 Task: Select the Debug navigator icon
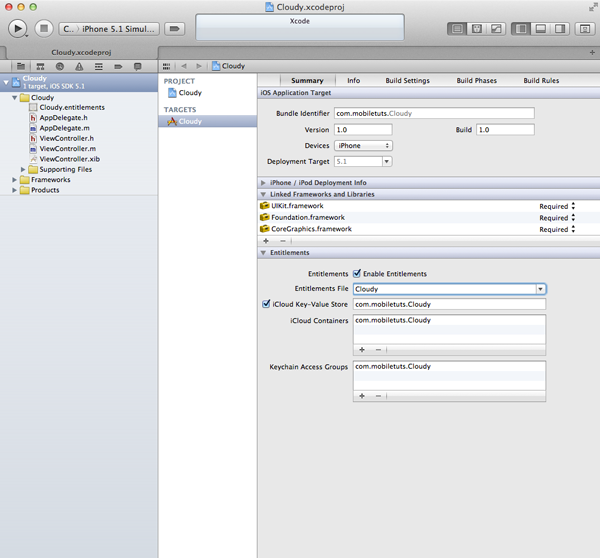tap(99, 67)
